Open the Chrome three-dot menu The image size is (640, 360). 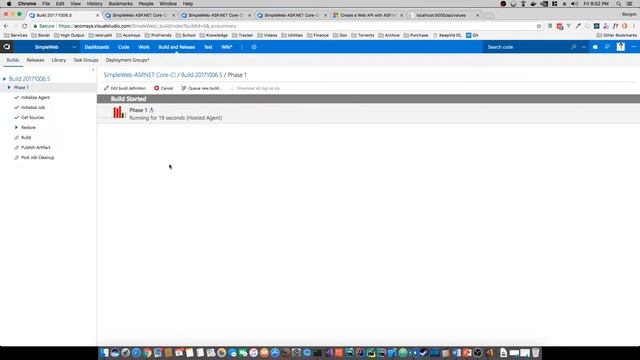click(x=634, y=26)
